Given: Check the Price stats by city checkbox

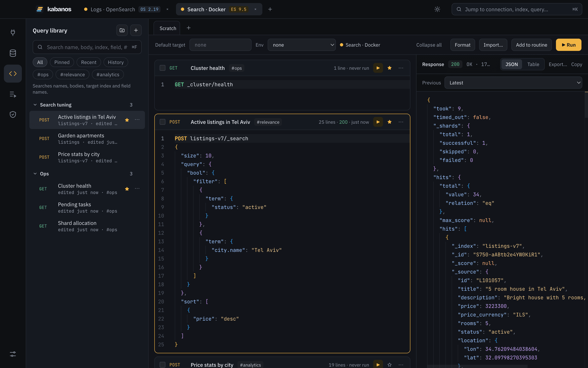Looking at the screenshot, I should [x=162, y=365].
